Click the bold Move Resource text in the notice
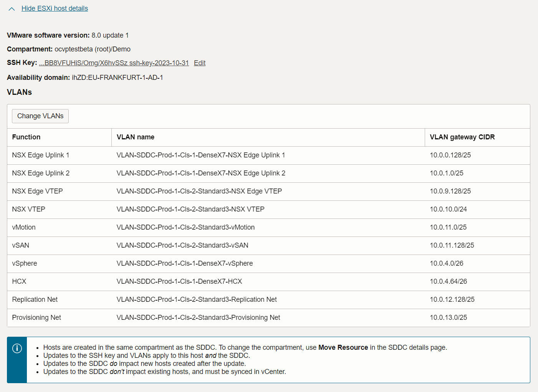Viewport: 538px width, 392px height. click(343, 347)
